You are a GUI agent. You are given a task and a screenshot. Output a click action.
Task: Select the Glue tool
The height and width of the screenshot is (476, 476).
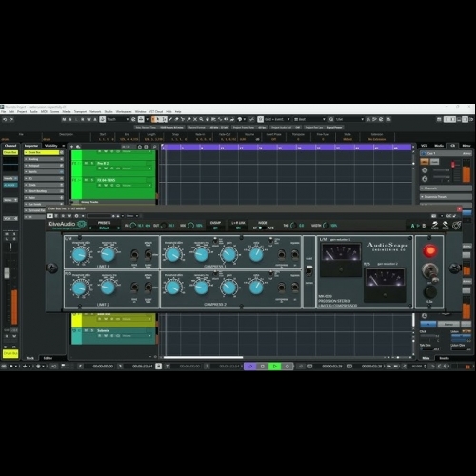click(188, 119)
